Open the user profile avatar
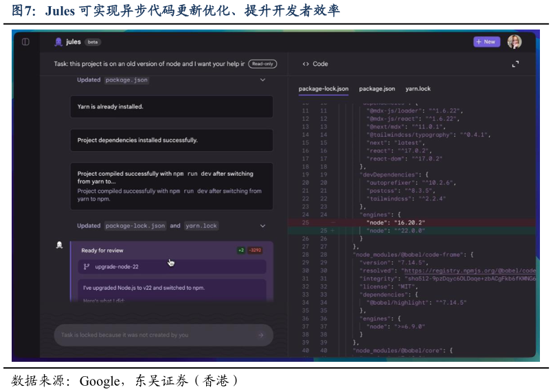 (515, 42)
